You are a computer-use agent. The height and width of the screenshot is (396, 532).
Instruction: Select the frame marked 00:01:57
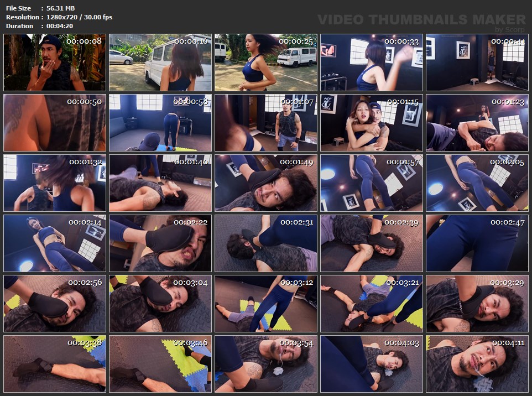[372, 183]
